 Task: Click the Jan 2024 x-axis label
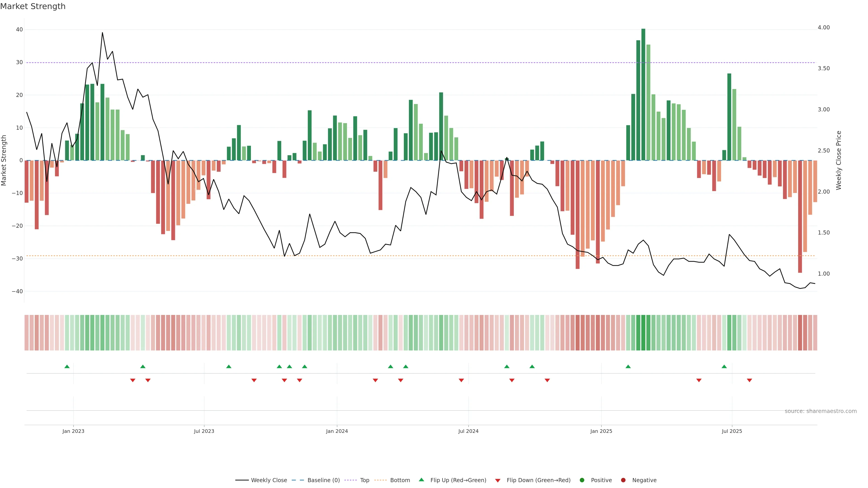337,431
